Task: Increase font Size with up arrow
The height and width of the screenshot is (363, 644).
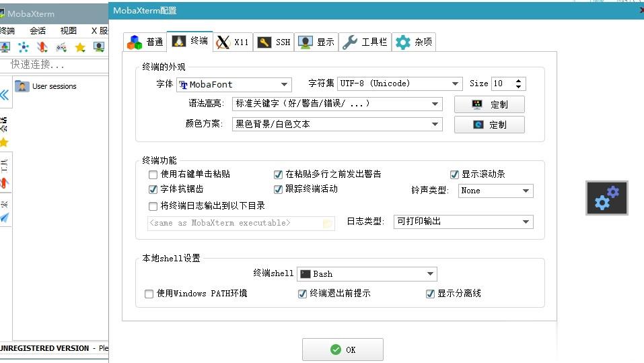Action: pos(518,81)
